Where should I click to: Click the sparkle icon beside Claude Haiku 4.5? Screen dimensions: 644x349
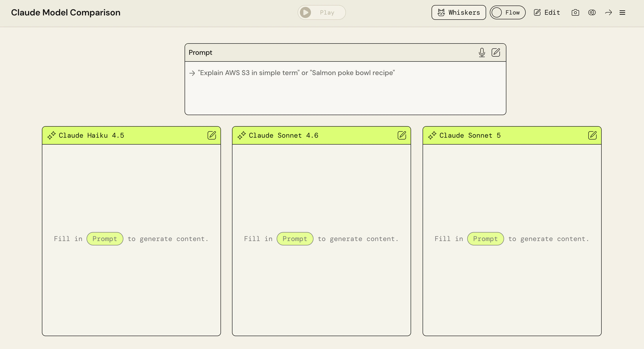[x=52, y=135]
